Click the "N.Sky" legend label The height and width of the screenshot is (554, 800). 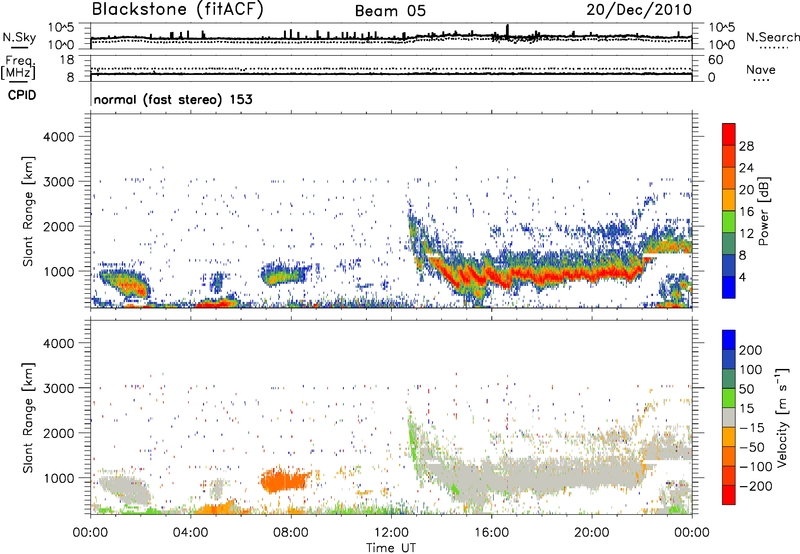coord(19,37)
